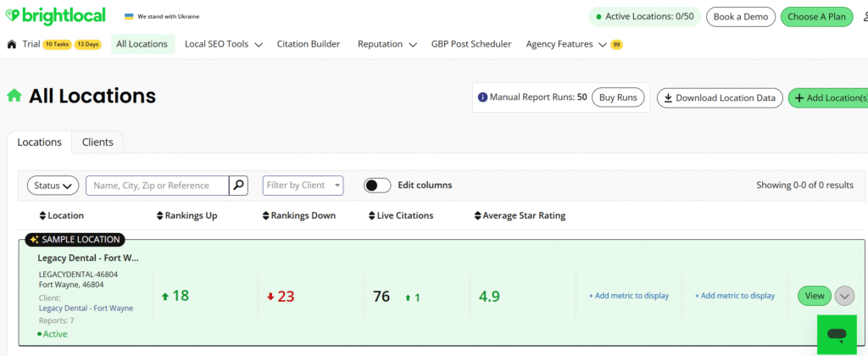868x356 pixels.
Task: Click the first Add metric to display link
Action: point(629,296)
